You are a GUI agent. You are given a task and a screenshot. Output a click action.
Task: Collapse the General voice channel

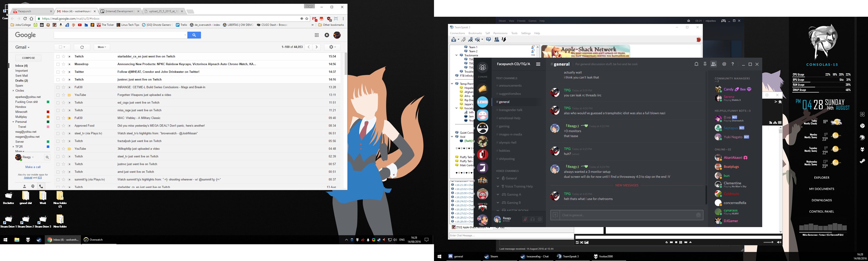498,178
